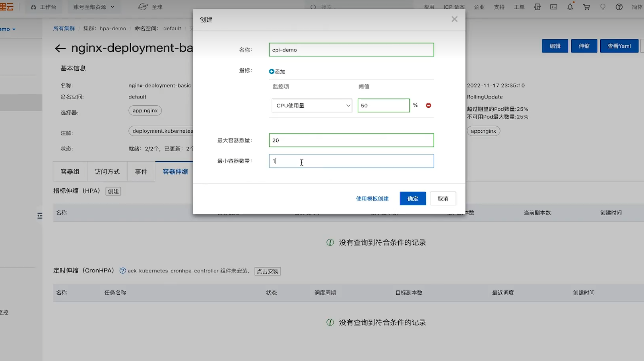Viewport: 644px width, 361px height.
Task: Open 工作台 via the home icon
Action: coord(34,7)
